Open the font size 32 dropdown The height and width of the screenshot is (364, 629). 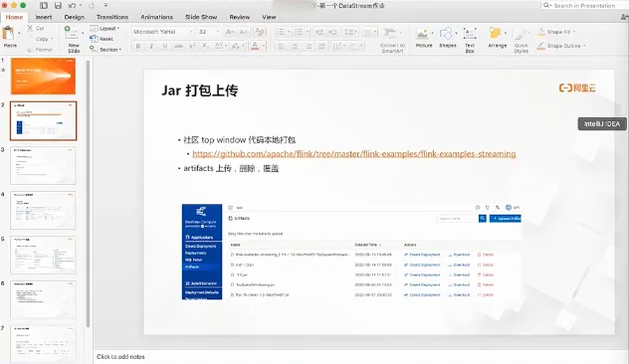tap(218, 32)
